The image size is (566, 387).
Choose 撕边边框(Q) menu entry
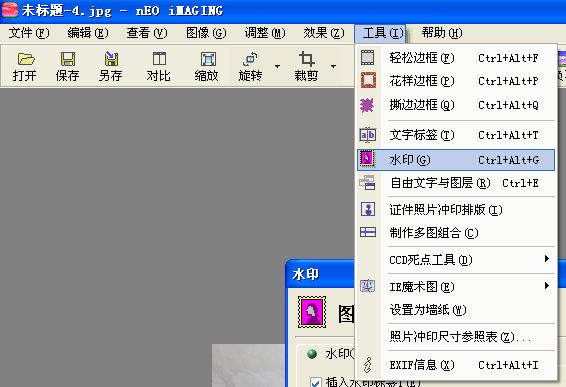456,105
